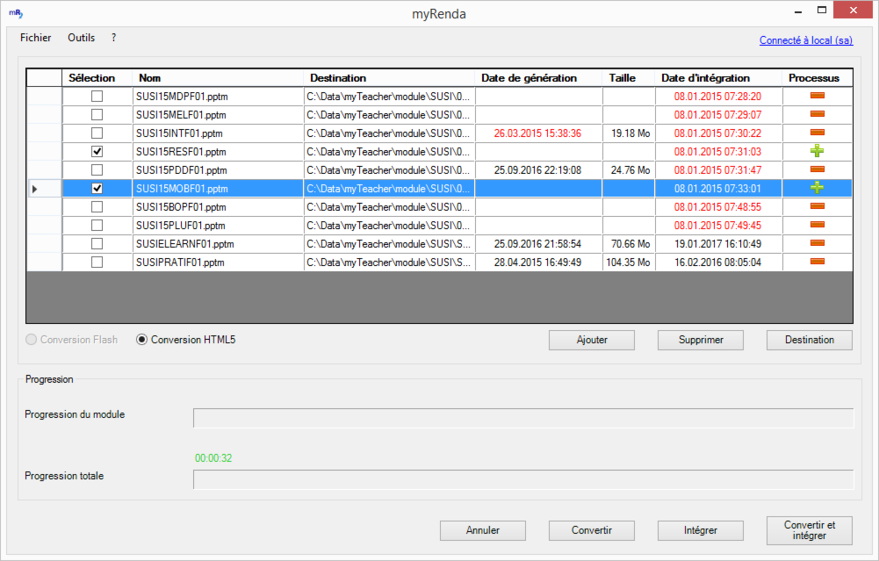Click the green plus icon for SUSI15RESF01.pptm
879x561 pixels.
[x=816, y=151]
